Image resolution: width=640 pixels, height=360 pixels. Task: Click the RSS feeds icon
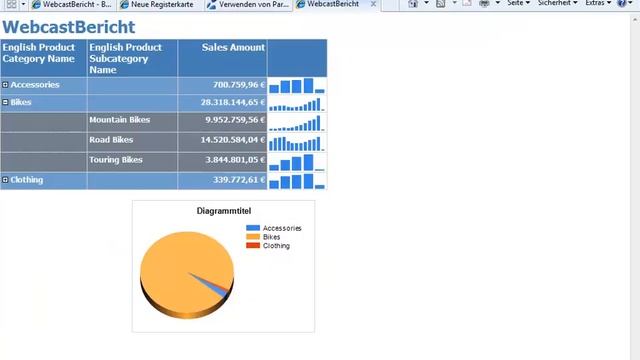pos(440,4)
